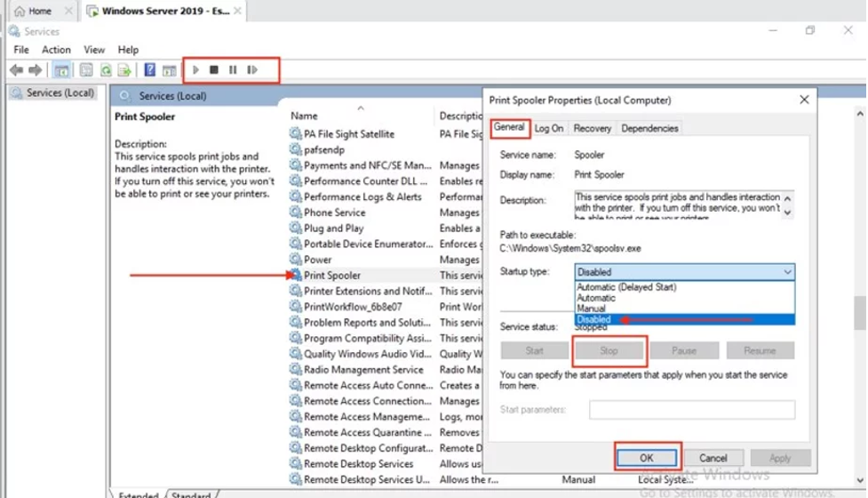
Task: Click description box scroll-up arrow
Action: [788, 198]
